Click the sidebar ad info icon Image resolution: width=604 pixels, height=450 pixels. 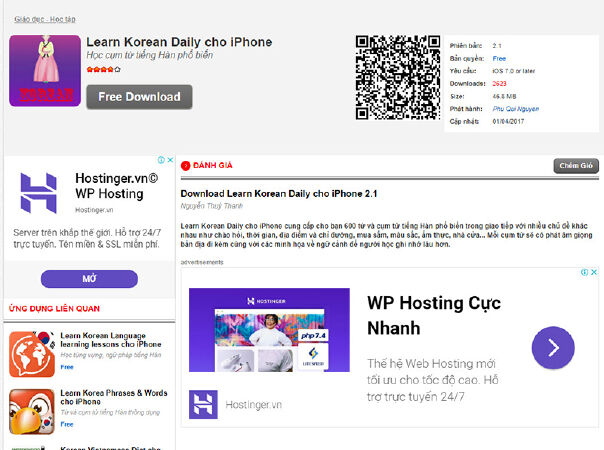161,160
